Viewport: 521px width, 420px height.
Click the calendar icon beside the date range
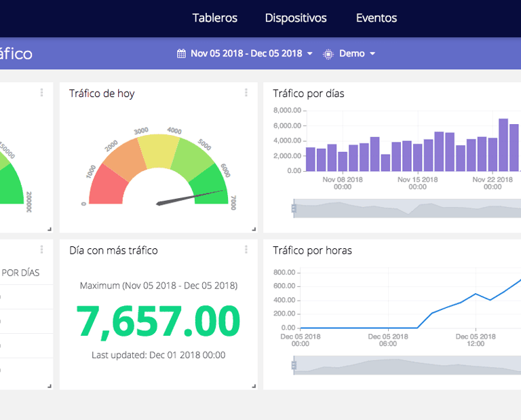181,54
